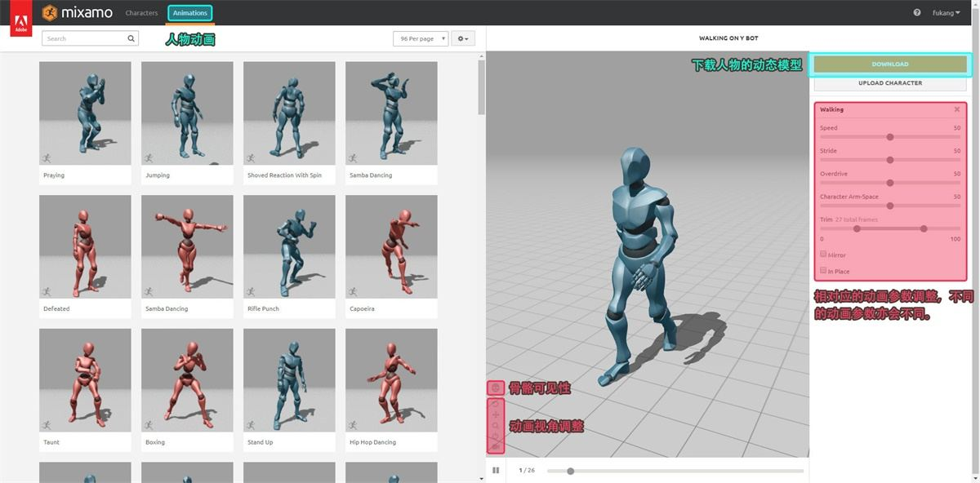Select the pan camera icon in viewer
The width and height of the screenshot is (980, 483).
click(x=496, y=415)
